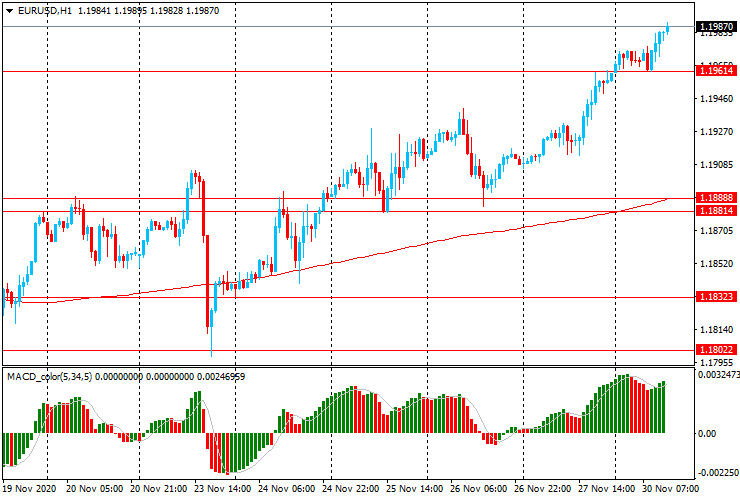Screen dimensions: 740x500
Task: Click the EURUSD,H1 chart title
Action: click(45, 11)
